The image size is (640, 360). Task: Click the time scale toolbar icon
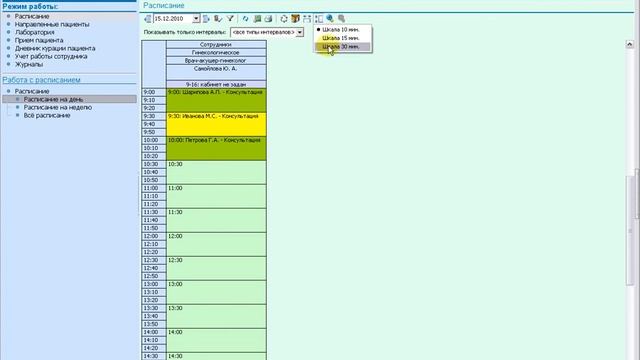pos(319,19)
